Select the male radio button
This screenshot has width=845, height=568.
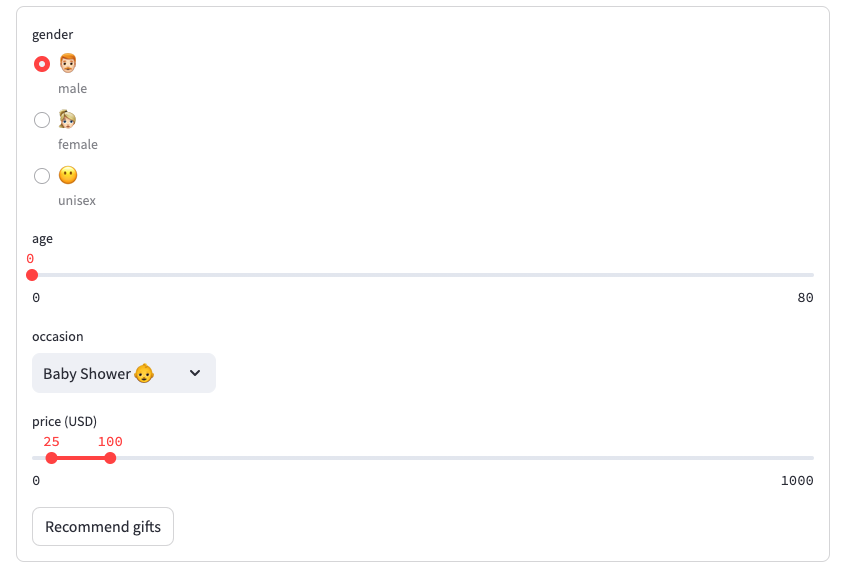(42, 64)
